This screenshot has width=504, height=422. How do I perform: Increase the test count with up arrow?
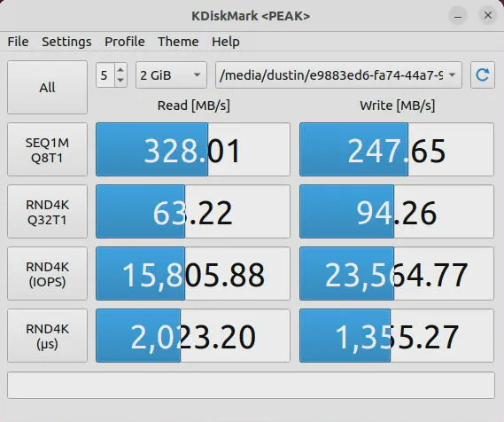pos(120,70)
